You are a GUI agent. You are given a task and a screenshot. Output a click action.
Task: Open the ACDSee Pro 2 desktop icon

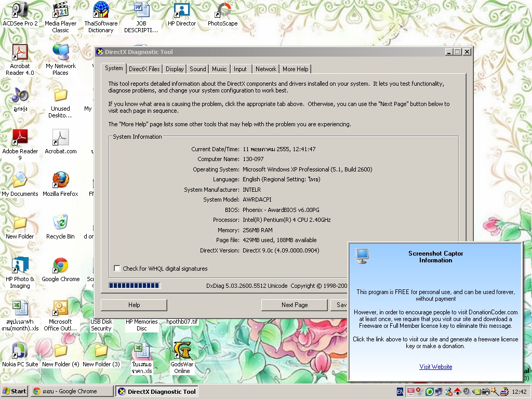pyautogui.click(x=20, y=15)
